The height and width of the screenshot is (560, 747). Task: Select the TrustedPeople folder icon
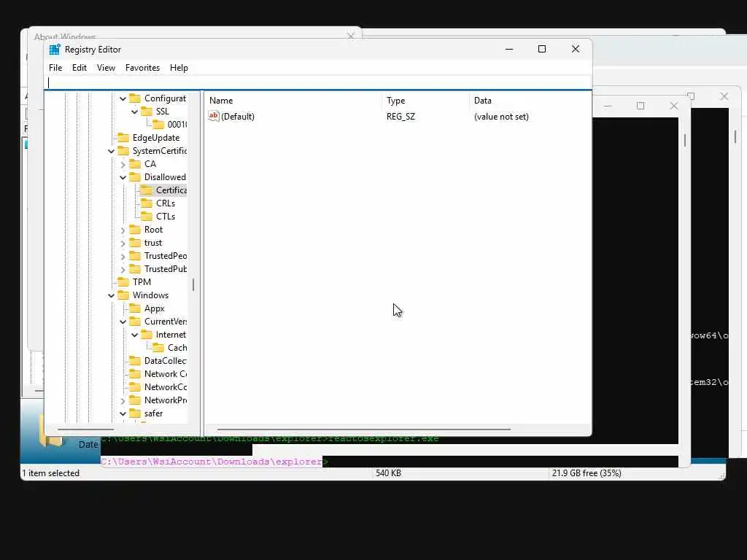click(135, 256)
